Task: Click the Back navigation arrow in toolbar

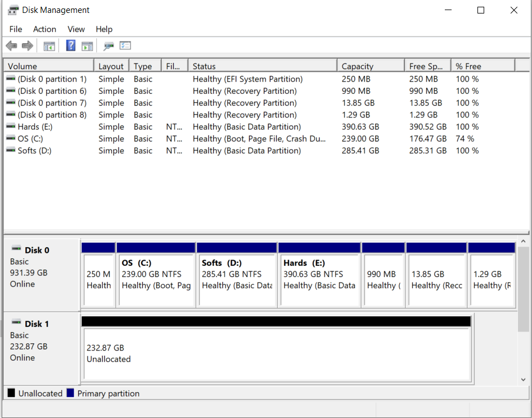Action: 11,46
